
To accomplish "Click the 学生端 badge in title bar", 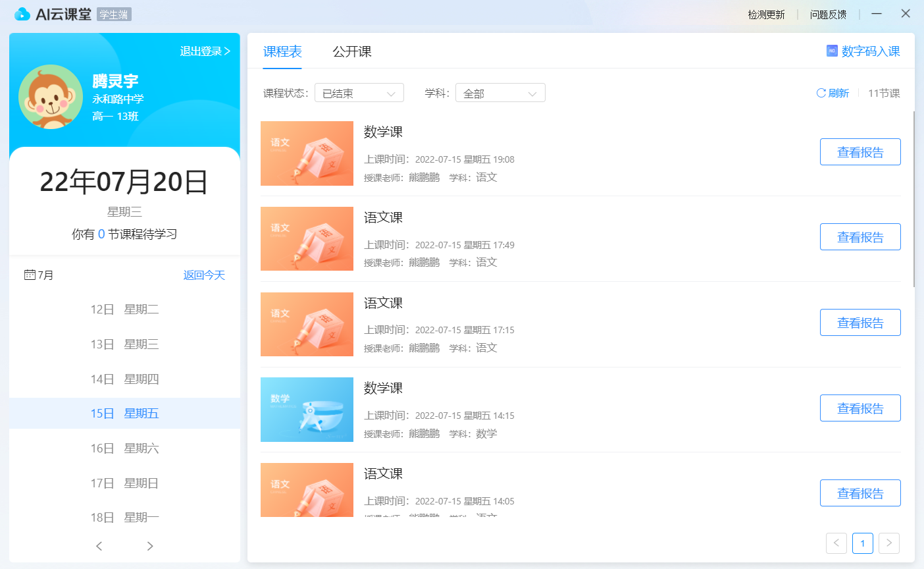I will coord(114,14).
